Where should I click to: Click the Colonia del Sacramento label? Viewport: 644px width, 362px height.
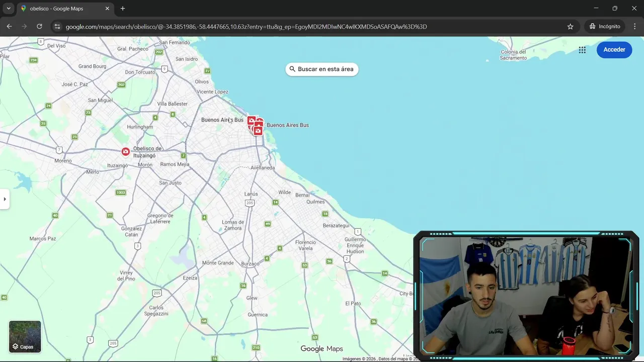point(513,55)
